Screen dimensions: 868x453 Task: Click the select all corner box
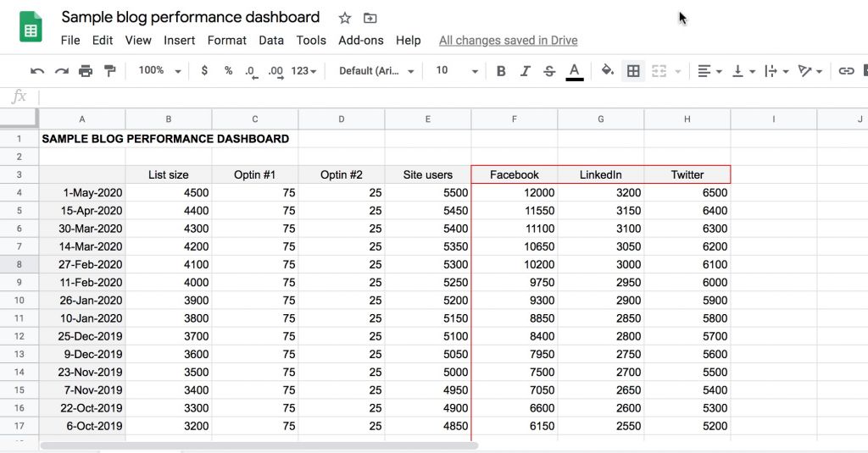(19, 119)
